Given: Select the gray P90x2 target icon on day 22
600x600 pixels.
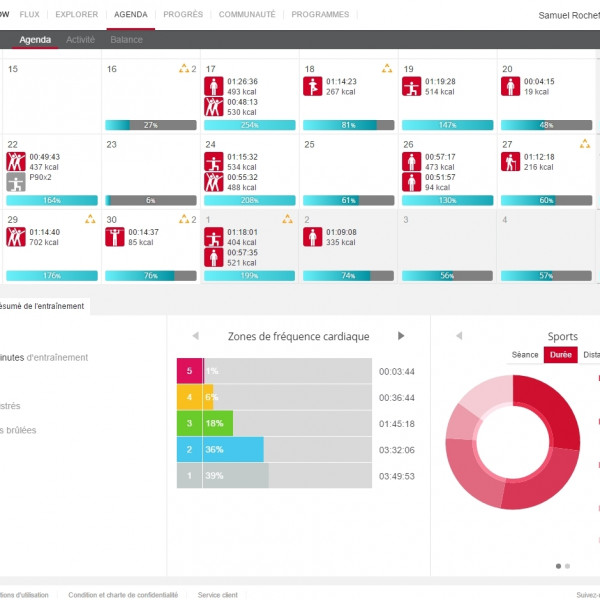Looking at the screenshot, I should coord(15,182).
